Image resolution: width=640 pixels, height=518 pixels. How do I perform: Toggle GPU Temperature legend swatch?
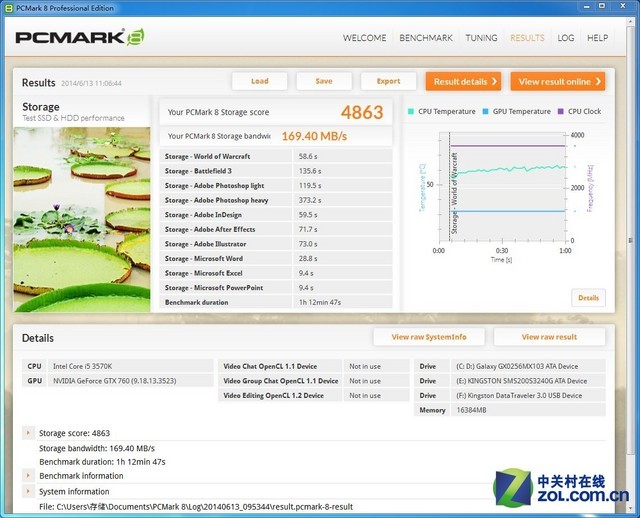485,111
